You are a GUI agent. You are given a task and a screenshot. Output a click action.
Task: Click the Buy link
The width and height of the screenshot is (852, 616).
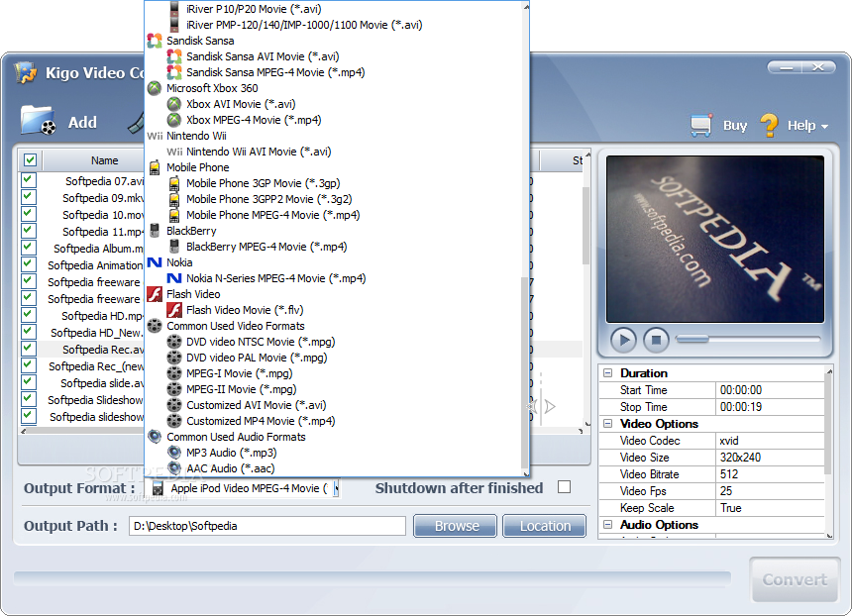click(x=735, y=126)
